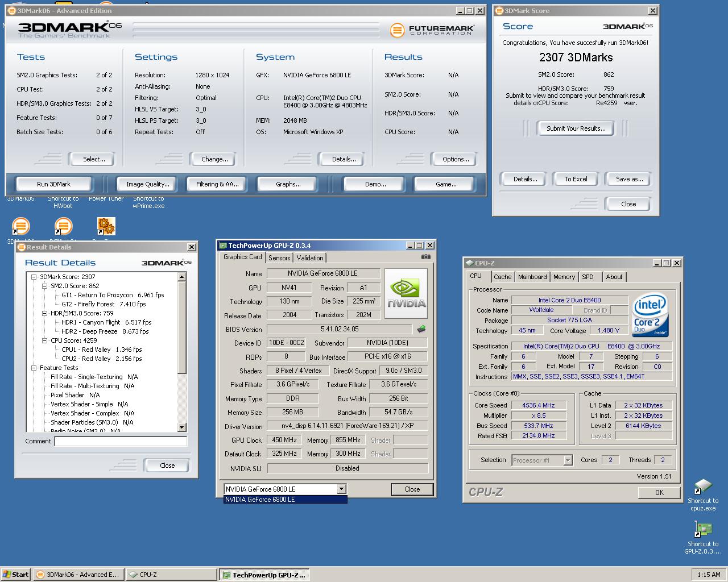Open Filtering & AA... settings
728x582 pixels.
pos(218,184)
